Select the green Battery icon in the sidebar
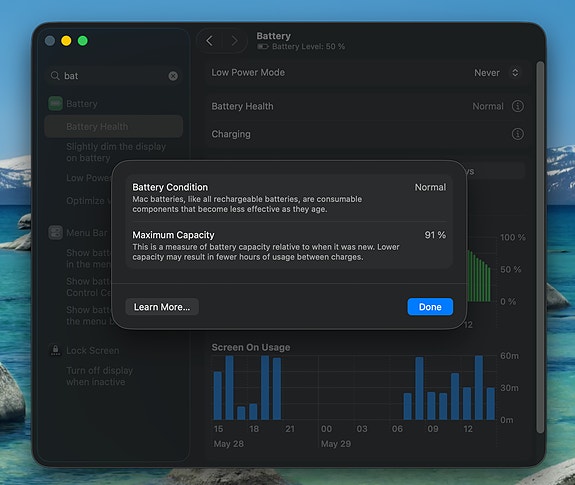Viewport: 575px width, 485px height. pos(55,104)
